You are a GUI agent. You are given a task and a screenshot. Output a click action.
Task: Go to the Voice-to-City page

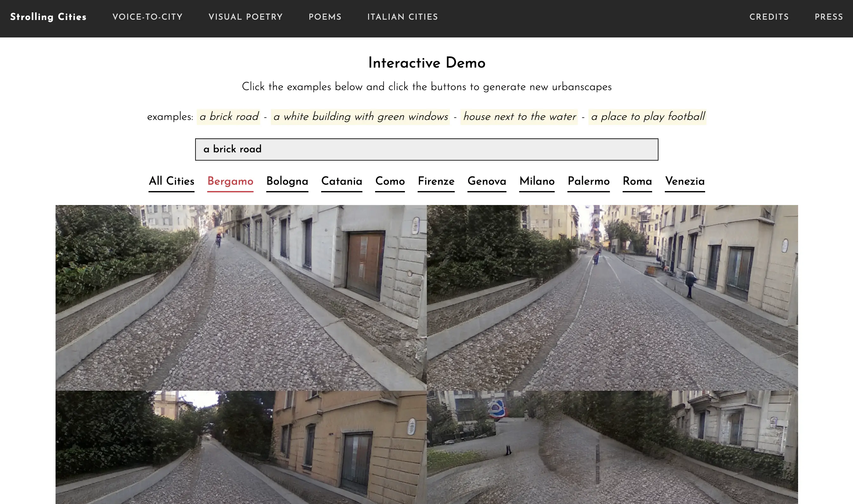click(147, 17)
